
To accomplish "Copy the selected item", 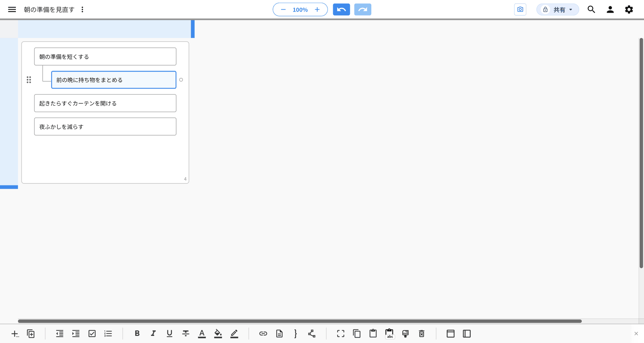I will [357, 333].
